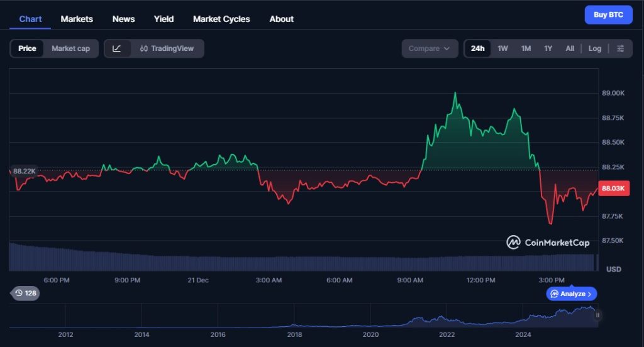Click the 88.22K opening price label
644x347 pixels.
click(25, 171)
